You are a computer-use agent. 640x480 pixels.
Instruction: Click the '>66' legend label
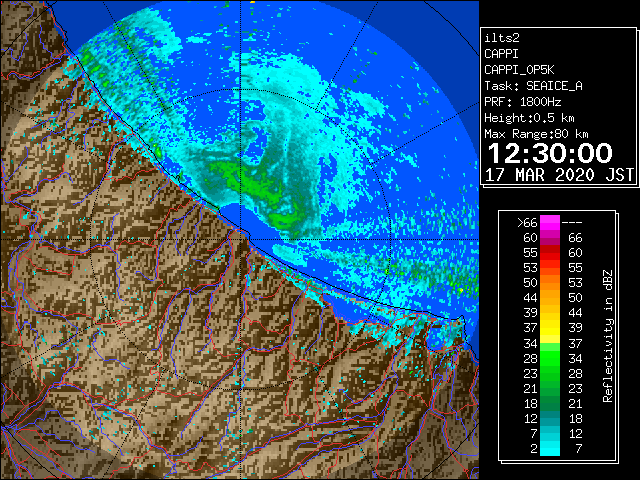coord(527,223)
